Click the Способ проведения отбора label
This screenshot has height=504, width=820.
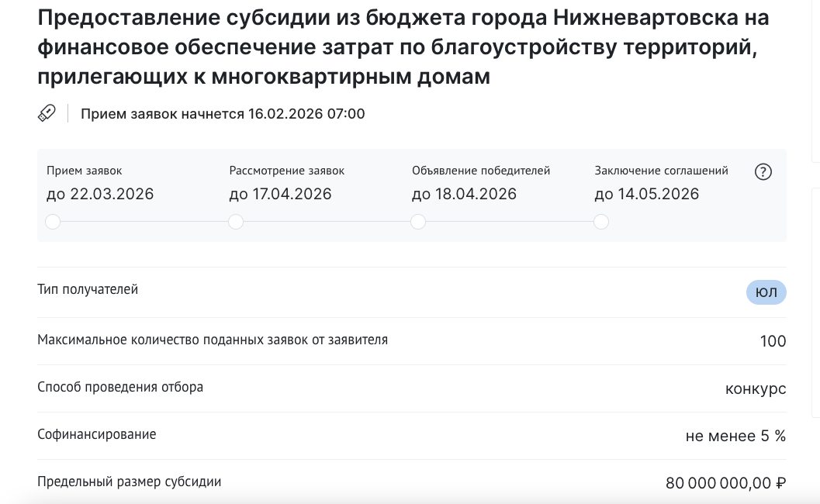coord(120,388)
